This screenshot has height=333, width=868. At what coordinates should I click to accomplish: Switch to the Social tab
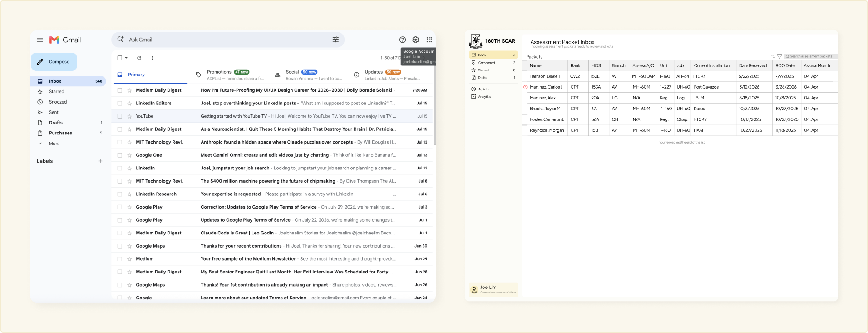[x=309, y=75]
